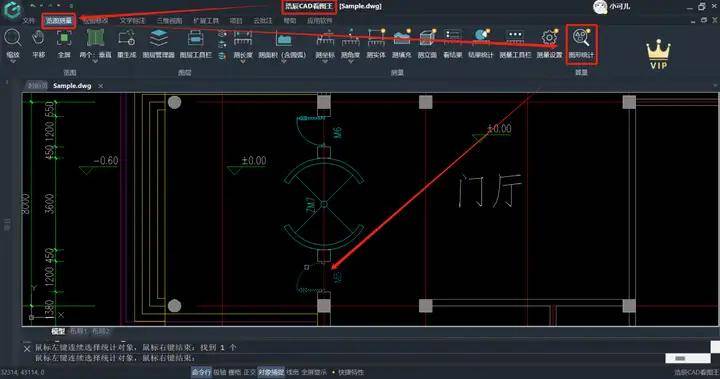Expand the viewport layout dropdown arrow
This screenshot has height=379, width=720.
(x=95, y=61)
